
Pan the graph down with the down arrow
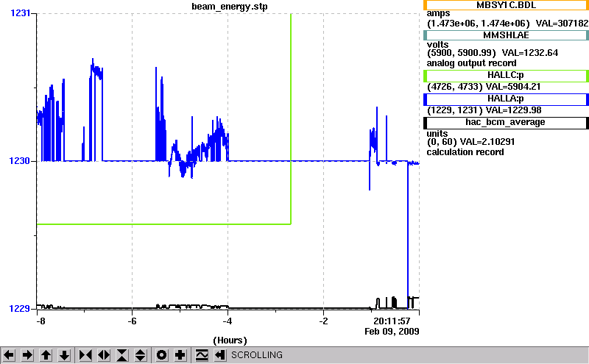click(x=65, y=355)
